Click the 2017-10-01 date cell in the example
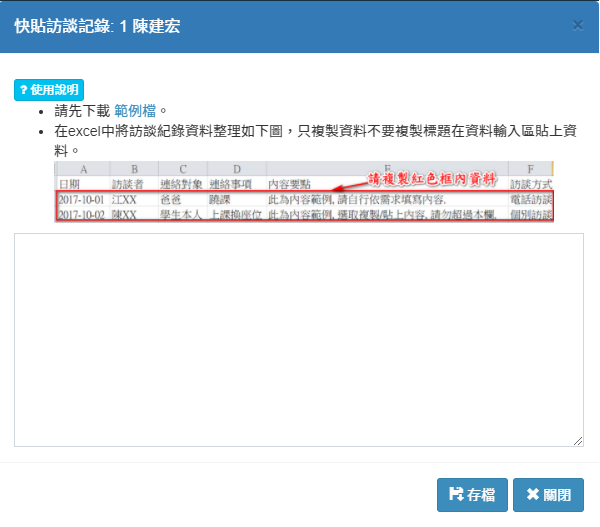 click(82, 200)
